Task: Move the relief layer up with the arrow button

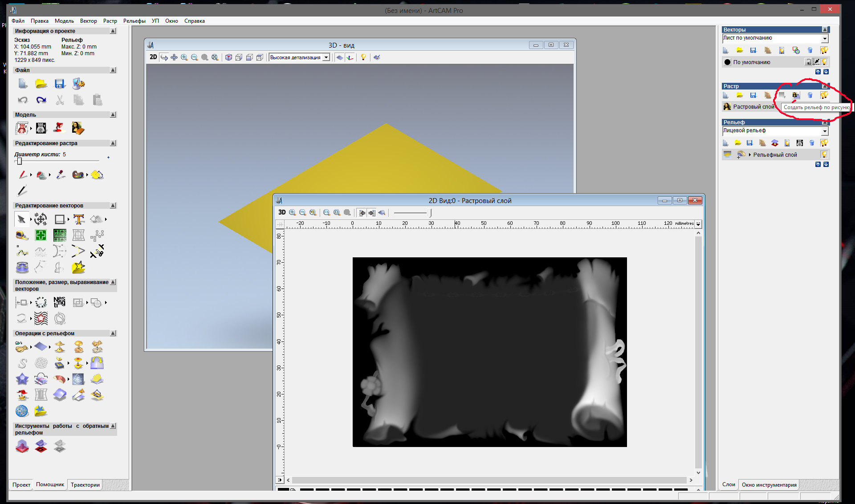Action: [818, 164]
